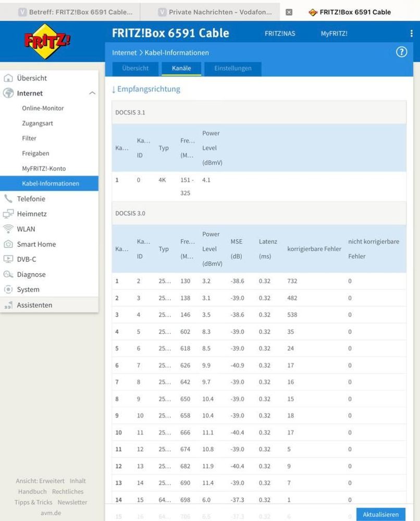
Task: Click the Inhalt footer link
Action: click(78, 481)
